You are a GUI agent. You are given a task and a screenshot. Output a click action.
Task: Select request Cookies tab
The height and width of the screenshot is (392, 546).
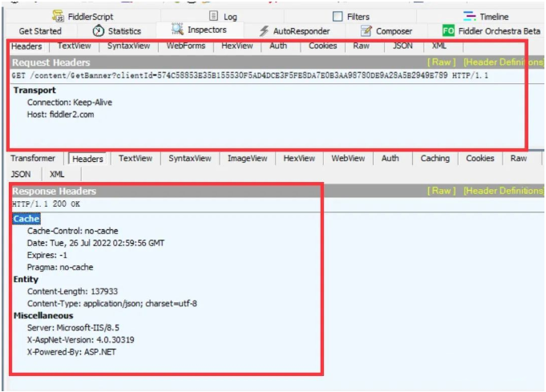323,46
